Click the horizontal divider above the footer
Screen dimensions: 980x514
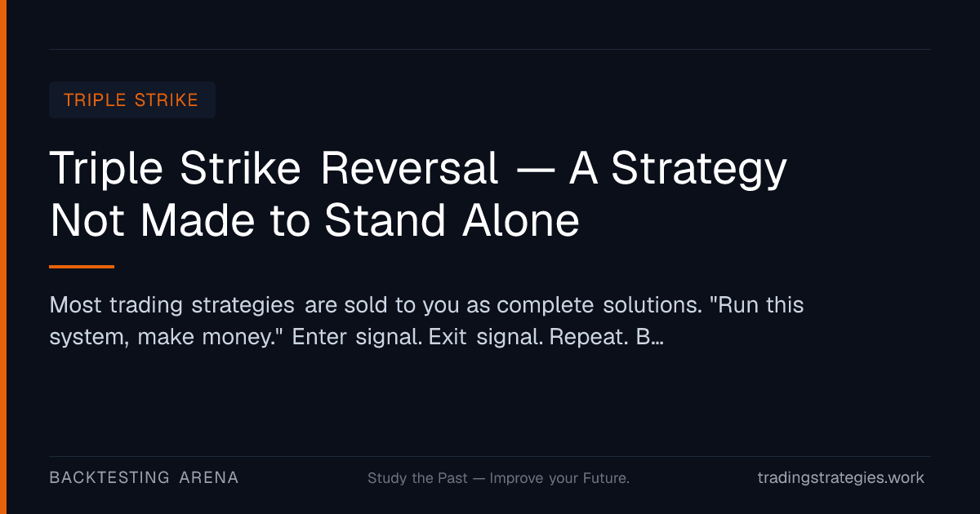tap(490, 456)
